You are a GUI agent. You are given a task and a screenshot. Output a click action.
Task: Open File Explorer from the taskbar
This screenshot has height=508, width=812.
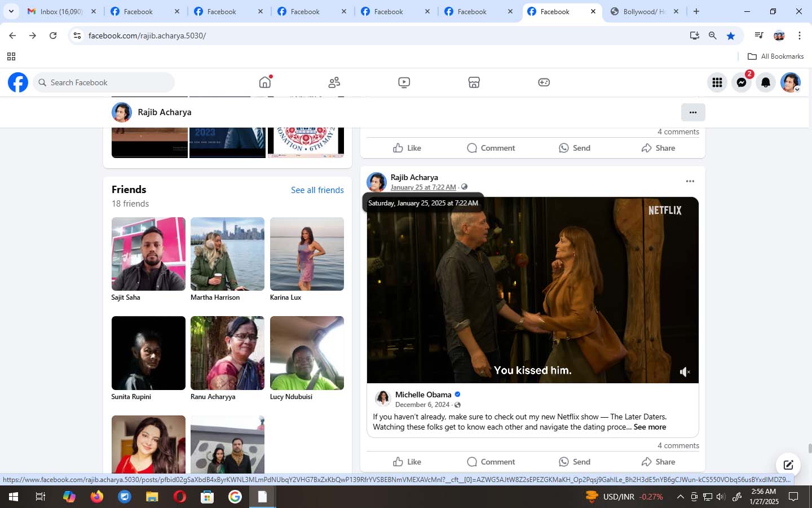(152, 497)
